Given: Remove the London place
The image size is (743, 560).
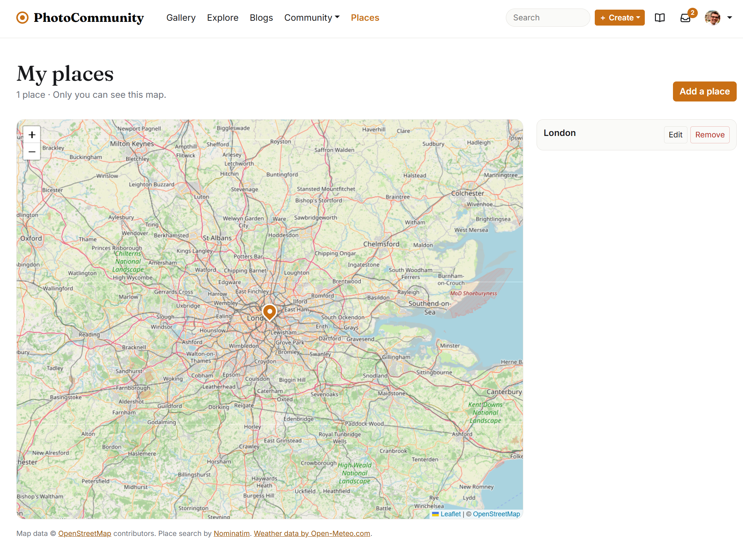Looking at the screenshot, I should [x=710, y=135].
